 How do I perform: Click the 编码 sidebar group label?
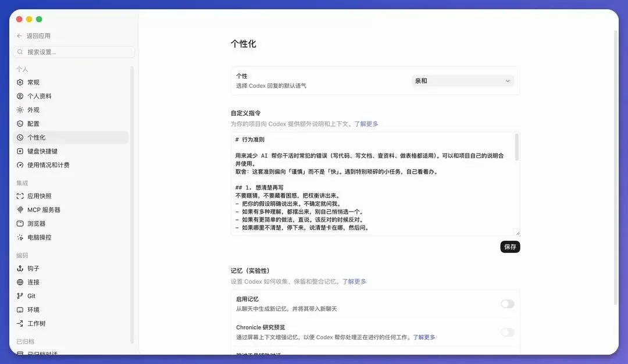[22, 255]
